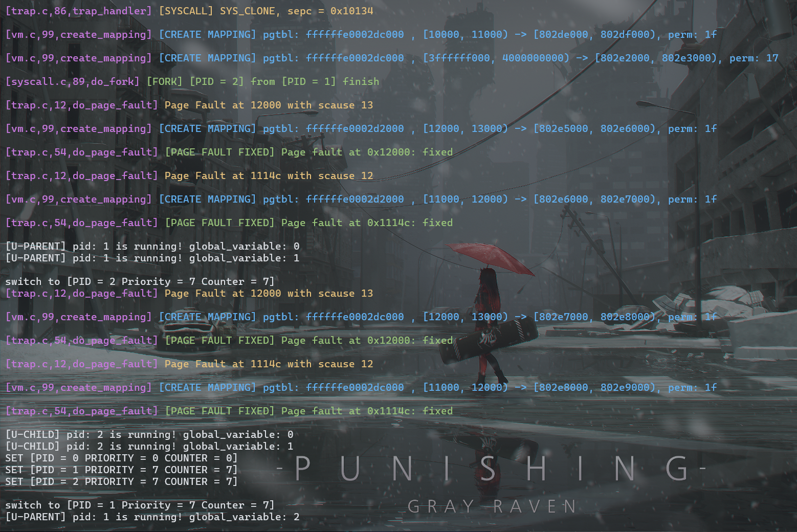Select the "perm: 17" value
The height and width of the screenshot is (532, 797).
click(x=754, y=58)
